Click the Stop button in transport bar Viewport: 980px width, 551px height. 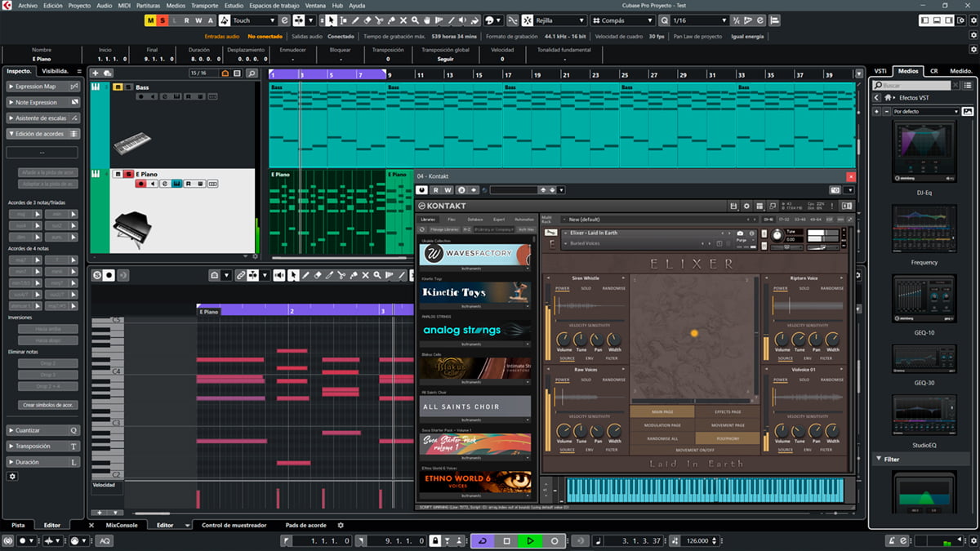point(506,540)
